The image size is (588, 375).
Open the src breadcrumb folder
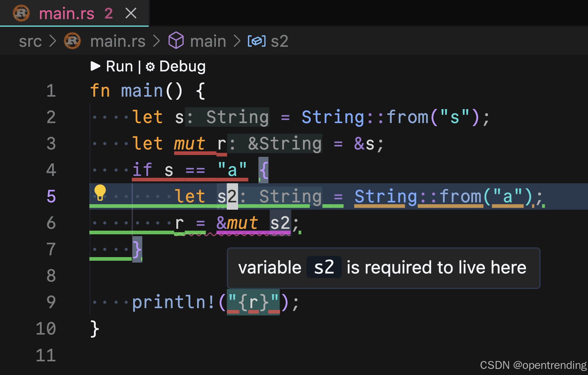coord(30,41)
